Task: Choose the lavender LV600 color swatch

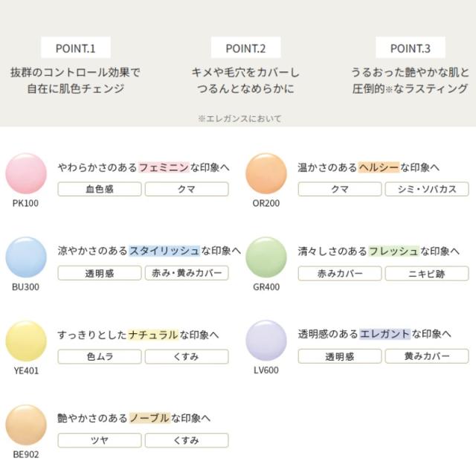Action: pyautogui.click(x=266, y=341)
